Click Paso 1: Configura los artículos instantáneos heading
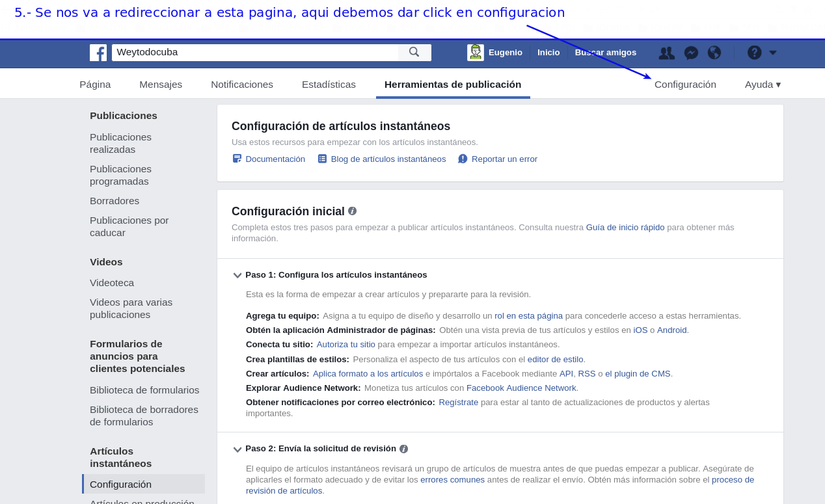This screenshot has width=825, height=504. click(x=336, y=275)
